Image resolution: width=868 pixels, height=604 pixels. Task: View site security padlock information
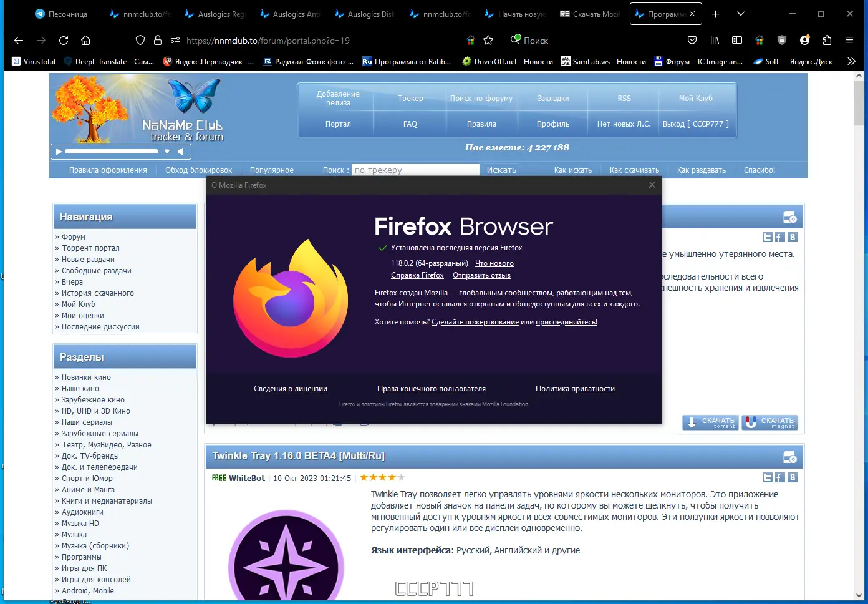tap(158, 41)
